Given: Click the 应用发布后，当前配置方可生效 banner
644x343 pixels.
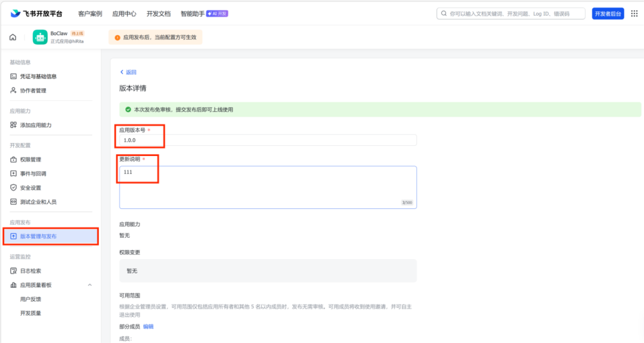Looking at the screenshot, I should (x=155, y=38).
